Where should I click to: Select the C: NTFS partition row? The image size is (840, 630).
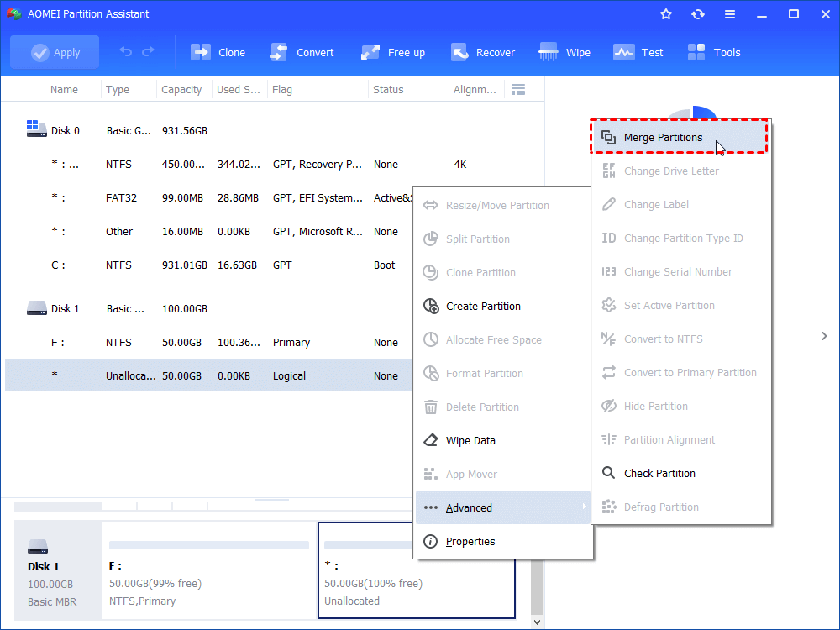(210, 265)
